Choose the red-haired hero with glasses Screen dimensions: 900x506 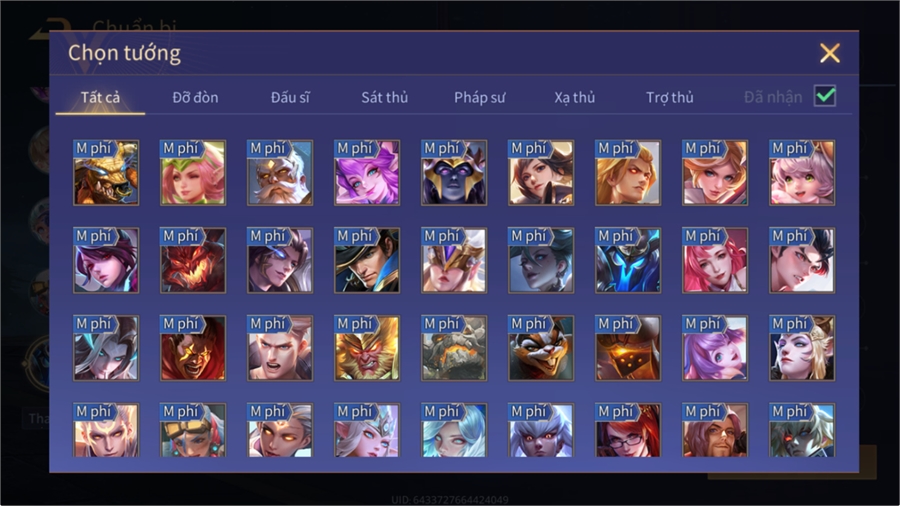pos(628,430)
